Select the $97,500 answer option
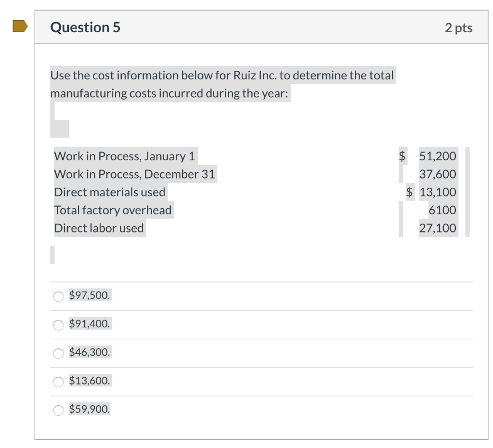This screenshot has width=493, height=448. 58,296
